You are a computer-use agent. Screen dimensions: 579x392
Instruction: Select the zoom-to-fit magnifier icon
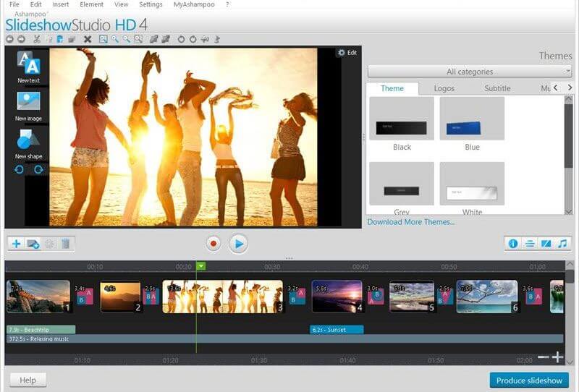tap(103, 39)
